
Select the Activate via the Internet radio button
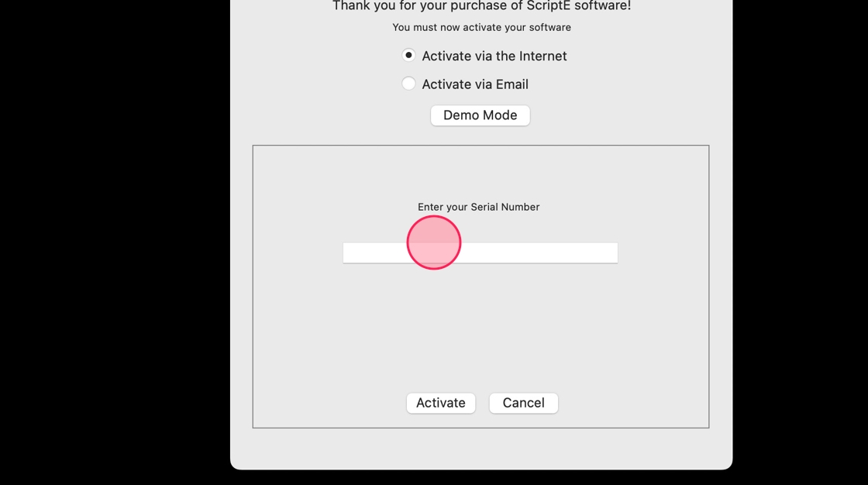click(x=408, y=55)
